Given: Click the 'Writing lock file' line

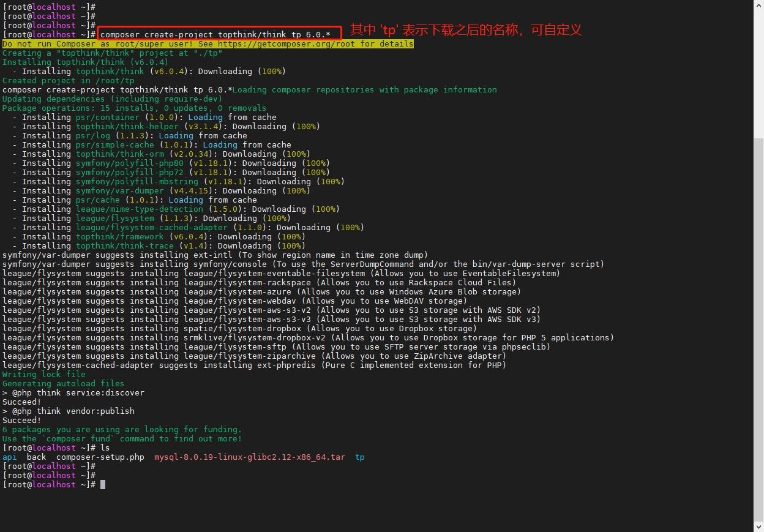Looking at the screenshot, I should point(44,375).
